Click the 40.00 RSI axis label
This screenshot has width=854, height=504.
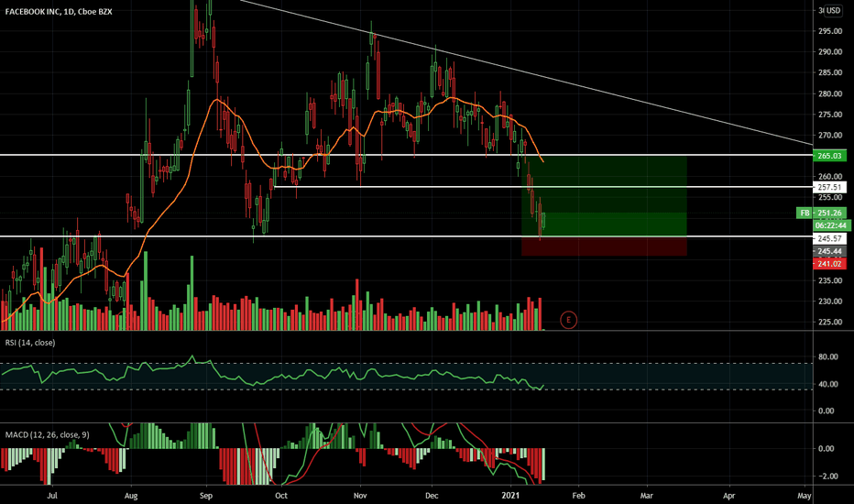[x=827, y=384]
